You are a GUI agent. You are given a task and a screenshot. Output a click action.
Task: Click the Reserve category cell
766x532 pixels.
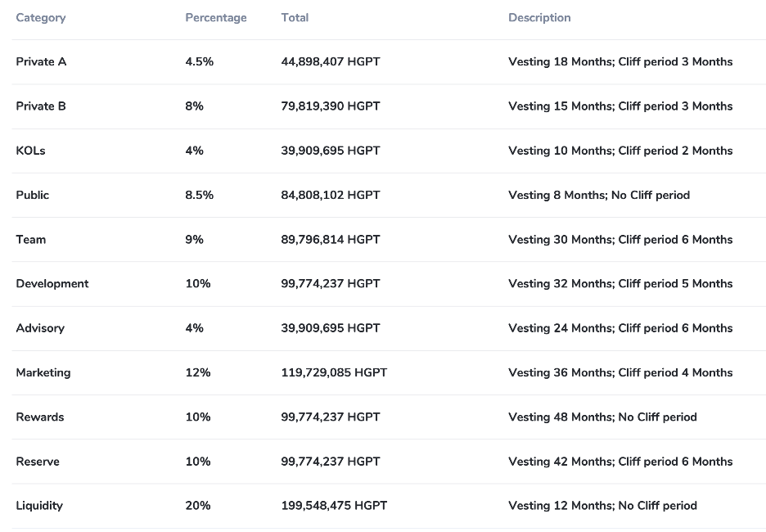pos(38,462)
